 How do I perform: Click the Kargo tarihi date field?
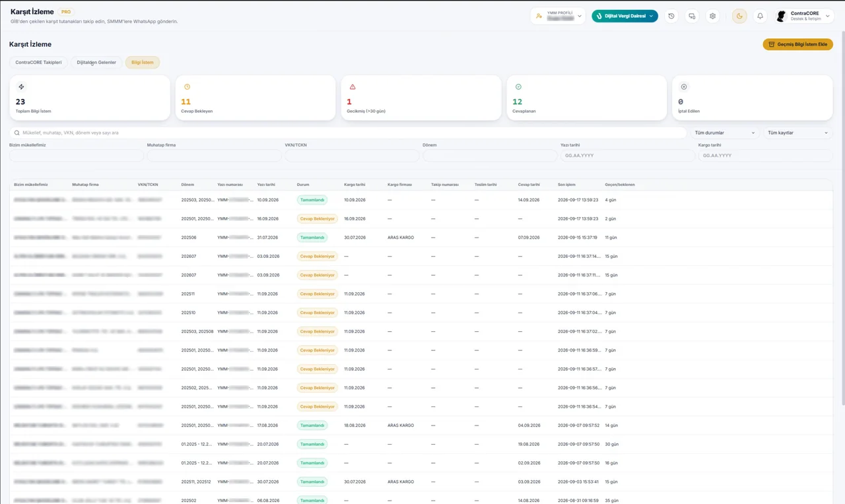coord(766,156)
